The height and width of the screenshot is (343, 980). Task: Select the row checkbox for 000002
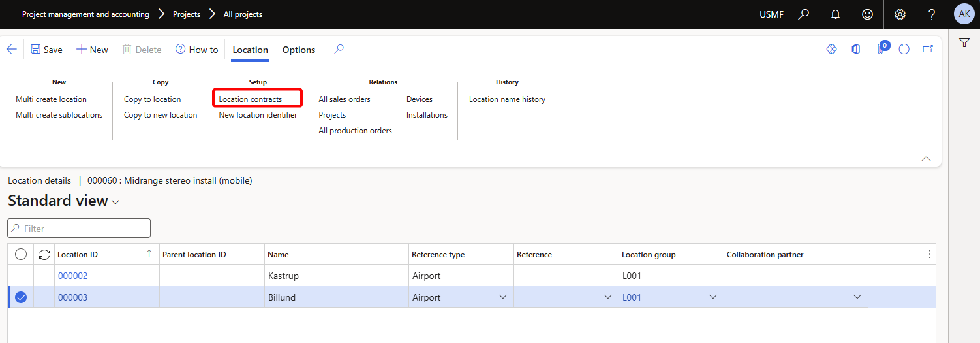coord(21,276)
